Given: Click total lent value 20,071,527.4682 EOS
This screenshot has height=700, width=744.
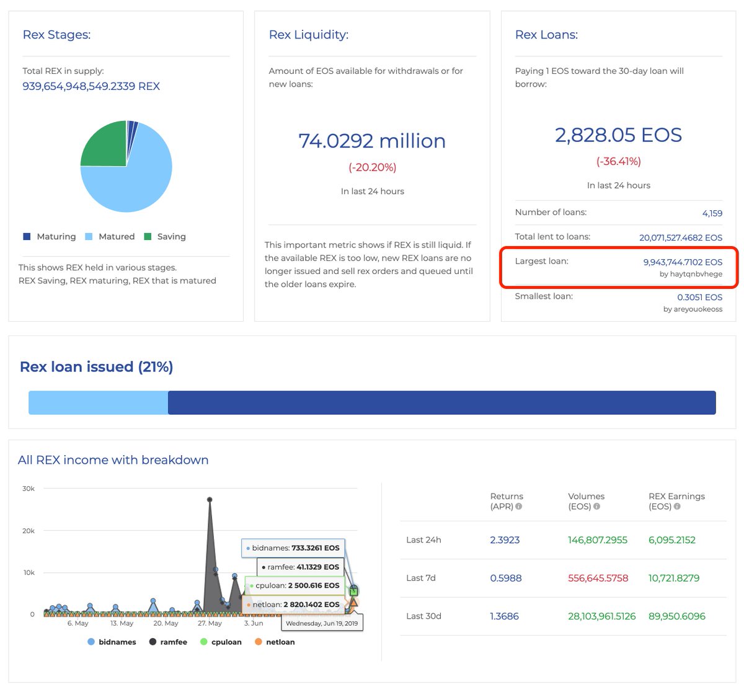Looking at the screenshot, I should 681,237.
